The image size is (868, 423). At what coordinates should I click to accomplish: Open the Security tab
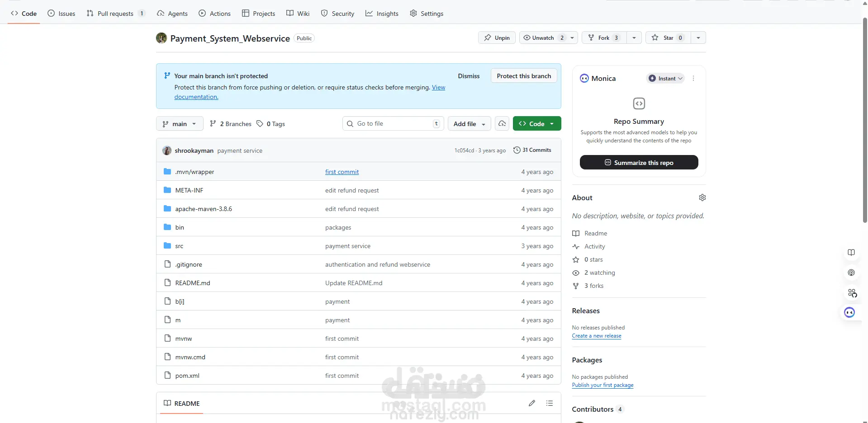click(x=338, y=14)
